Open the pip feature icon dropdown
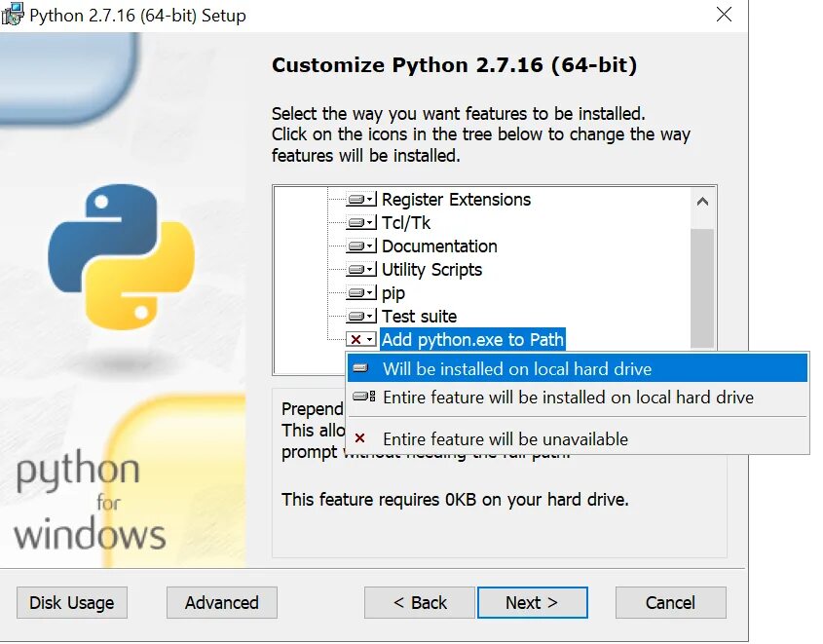823x644 pixels. [361, 293]
